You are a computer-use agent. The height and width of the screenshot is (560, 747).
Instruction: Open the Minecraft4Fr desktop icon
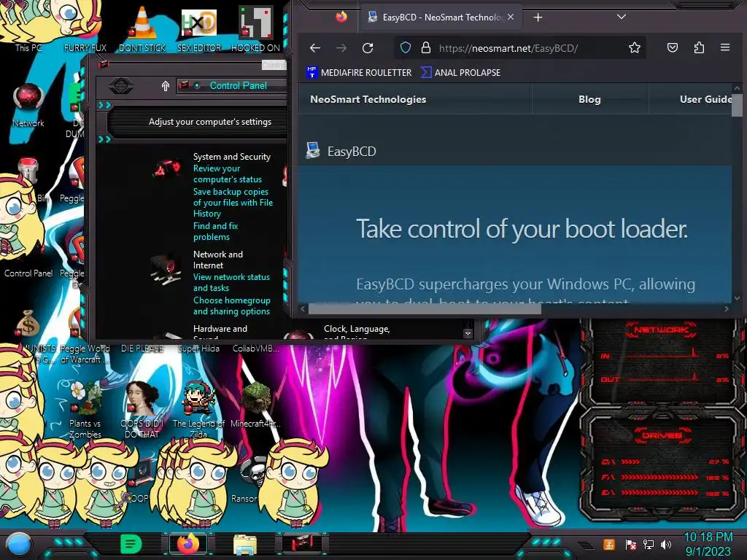(x=255, y=405)
